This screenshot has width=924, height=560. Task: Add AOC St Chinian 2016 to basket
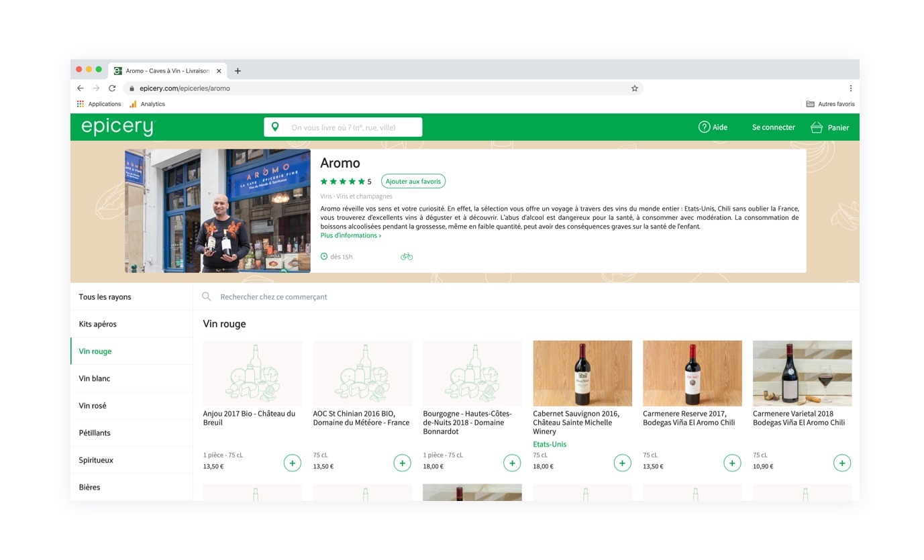402,463
